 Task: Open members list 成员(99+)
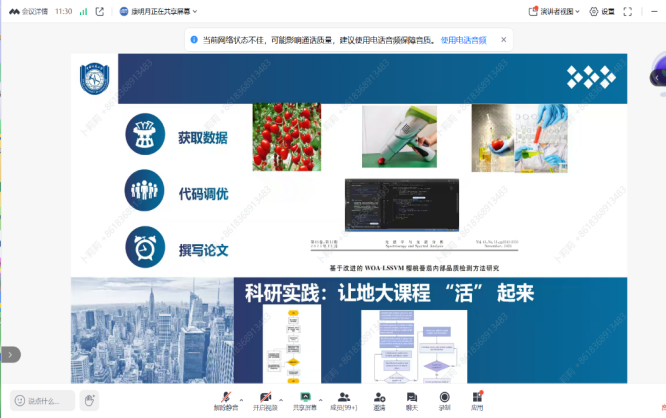344,401
